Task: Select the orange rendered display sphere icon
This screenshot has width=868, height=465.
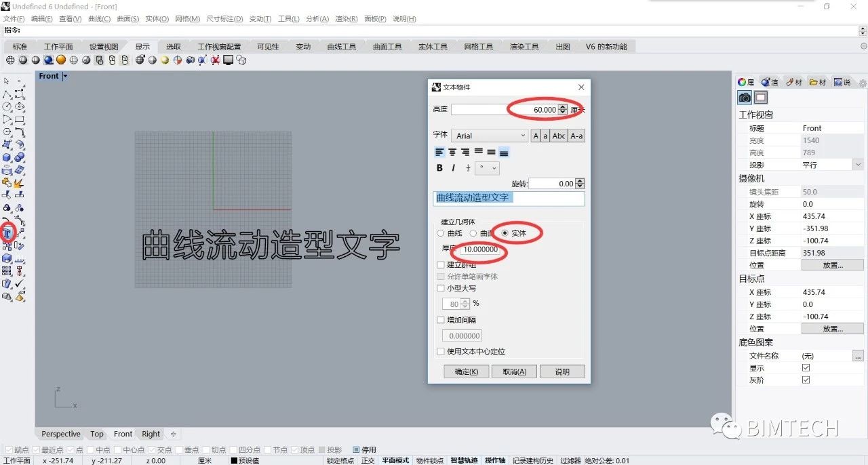Action: 61,60
